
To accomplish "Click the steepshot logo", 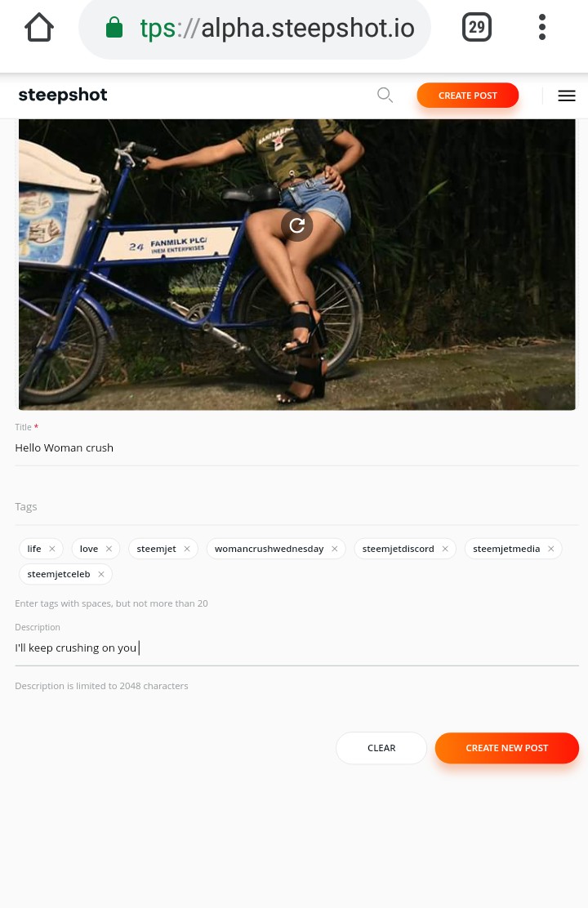I will (x=63, y=96).
